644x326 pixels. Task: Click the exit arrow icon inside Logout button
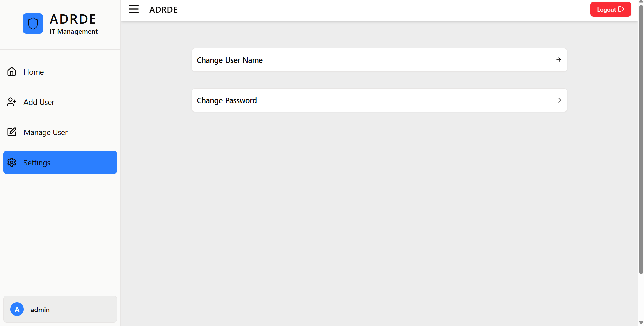coord(621,9)
